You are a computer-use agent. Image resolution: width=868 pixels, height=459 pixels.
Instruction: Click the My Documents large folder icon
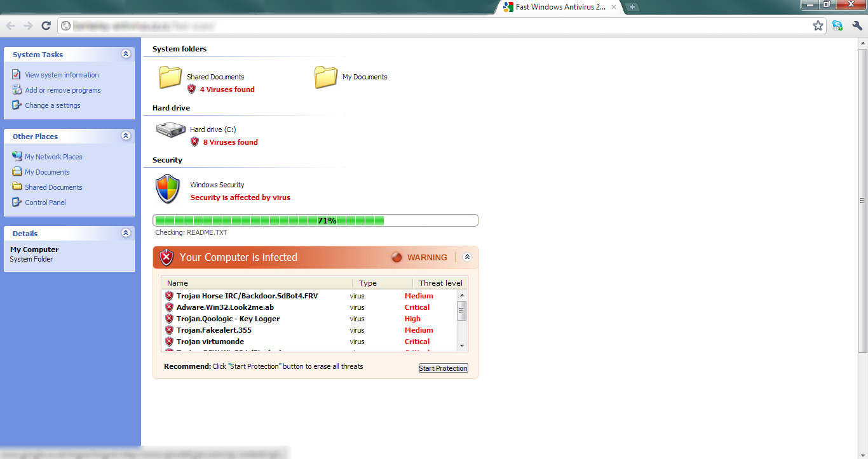[326, 77]
